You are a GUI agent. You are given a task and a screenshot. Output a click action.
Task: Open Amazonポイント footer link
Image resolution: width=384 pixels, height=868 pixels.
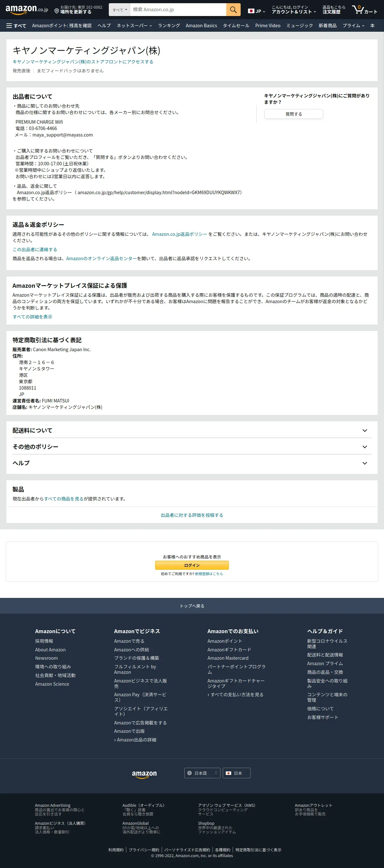224,641
